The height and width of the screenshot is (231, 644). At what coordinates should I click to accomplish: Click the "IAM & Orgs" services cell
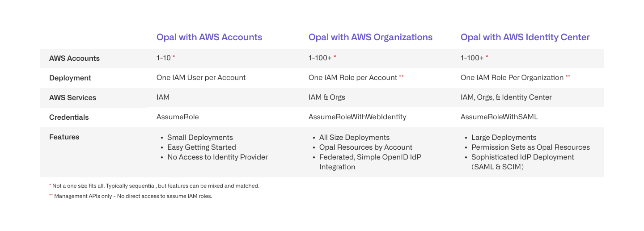click(x=326, y=97)
